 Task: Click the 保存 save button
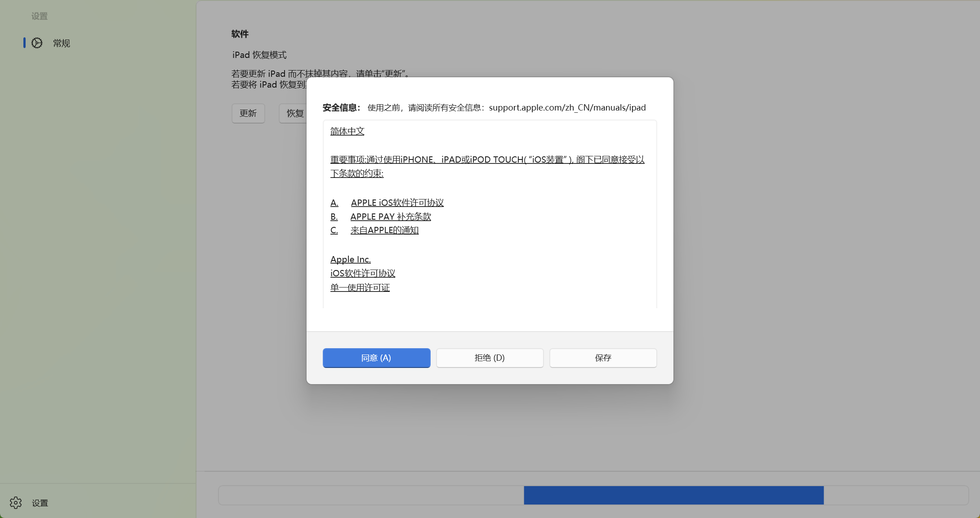coord(603,358)
